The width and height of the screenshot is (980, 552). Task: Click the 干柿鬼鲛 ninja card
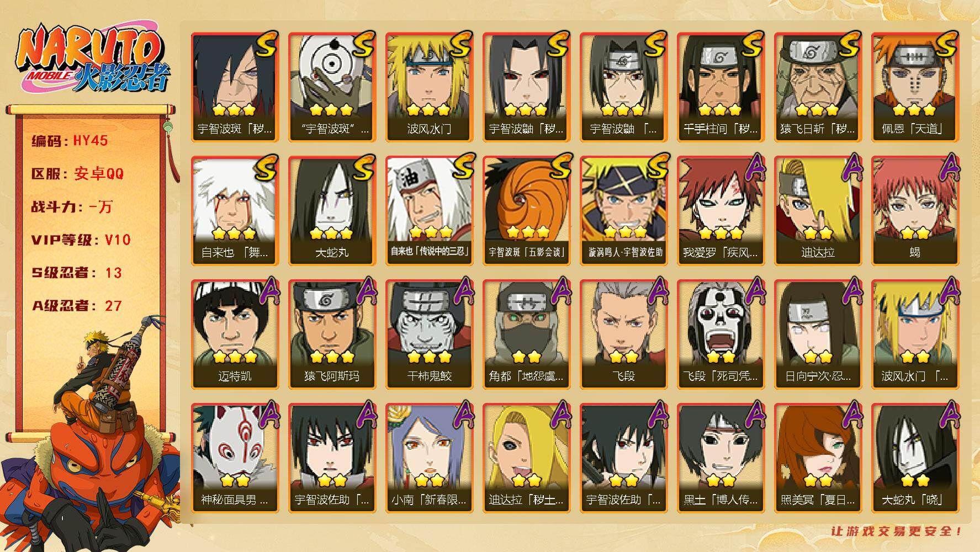[429, 335]
